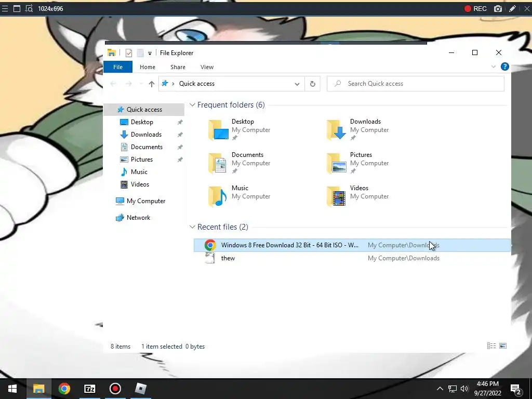
Task: Click the Forward navigation arrow
Action: pos(129,84)
